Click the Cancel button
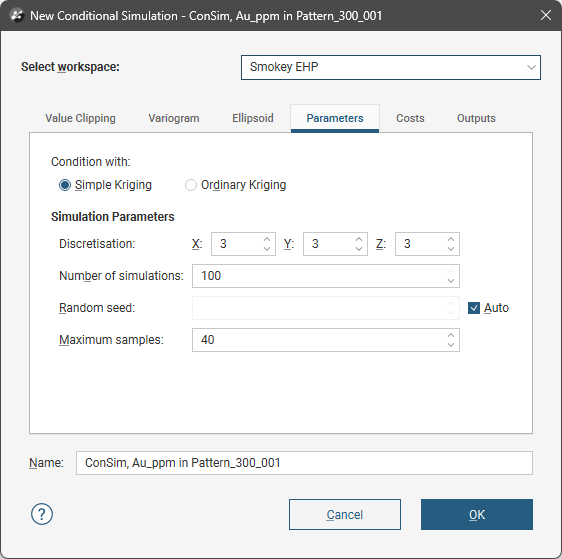Viewport: 562px width, 559px height. [x=345, y=515]
